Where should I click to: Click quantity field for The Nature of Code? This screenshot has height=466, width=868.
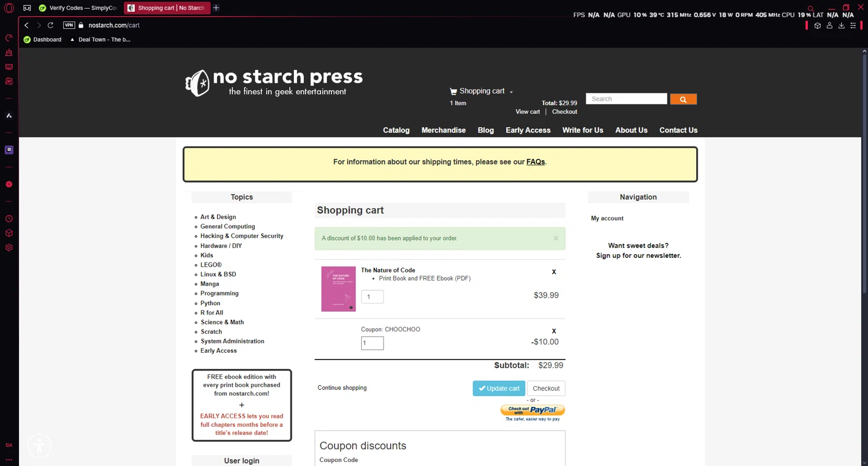(x=372, y=297)
